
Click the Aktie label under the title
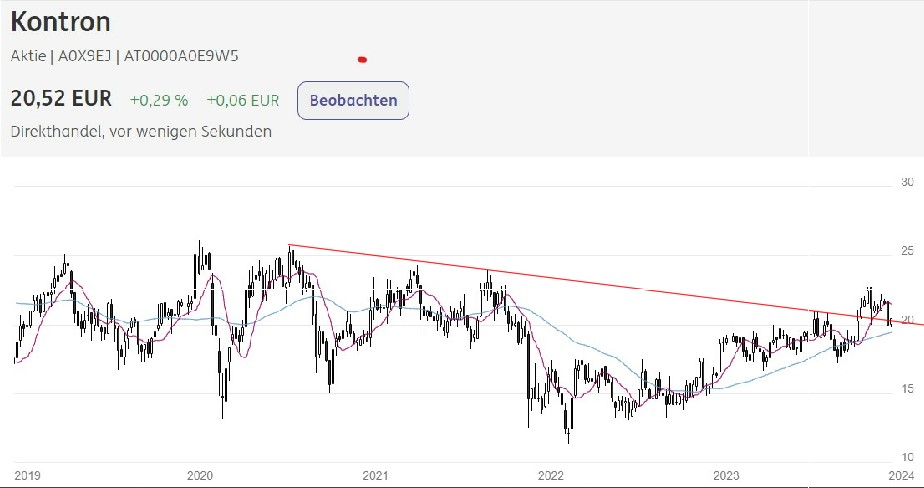[26, 56]
